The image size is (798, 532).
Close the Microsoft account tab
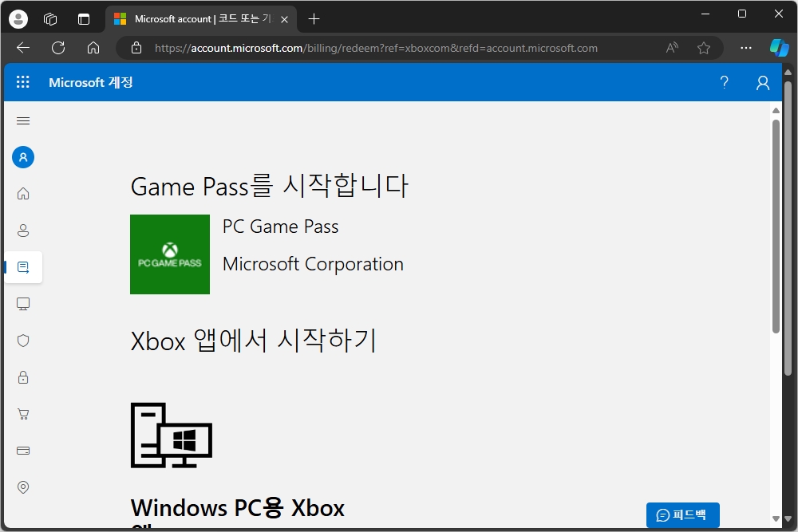[285, 19]
